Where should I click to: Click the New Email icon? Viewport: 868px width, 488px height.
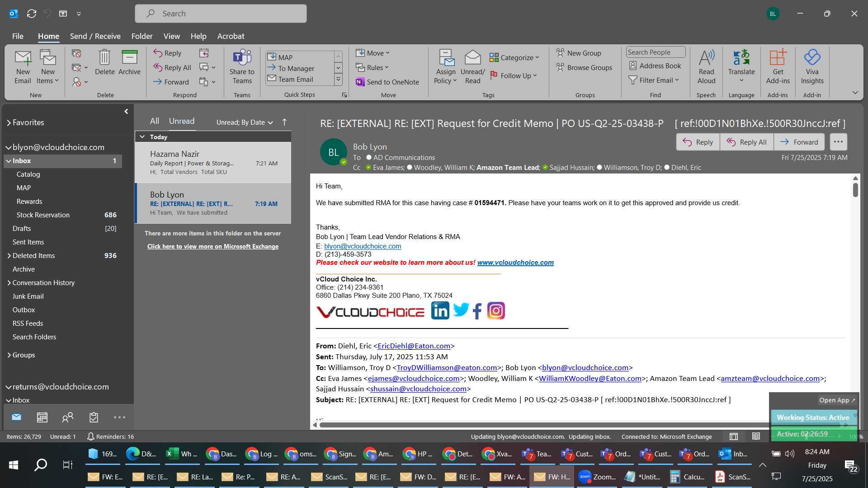(x=23, y=67)
